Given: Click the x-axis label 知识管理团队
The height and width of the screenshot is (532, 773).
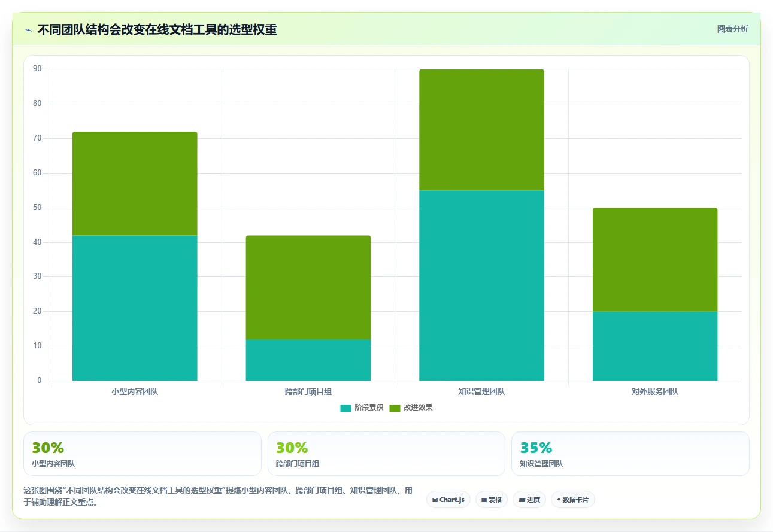Looking at the screenshot, I should [481, 392].
